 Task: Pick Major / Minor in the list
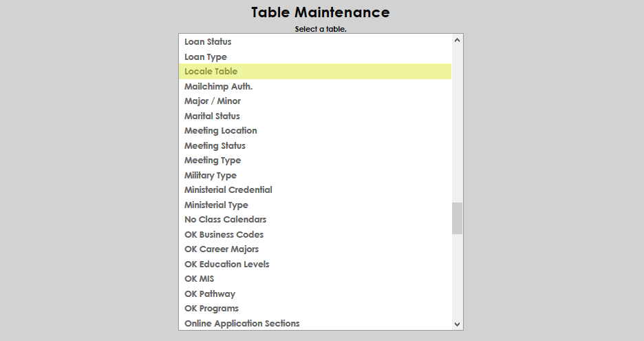[213, 101]
